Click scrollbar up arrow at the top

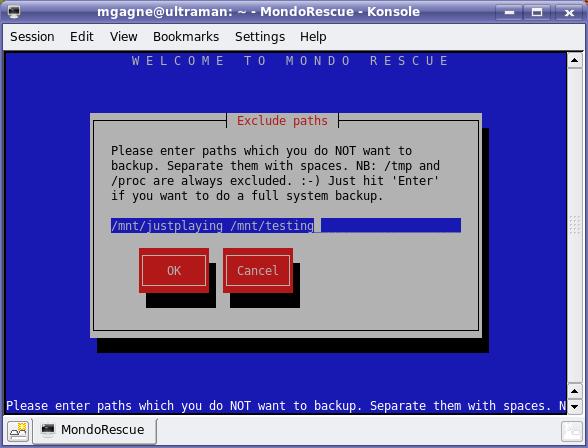pos(574,60)
